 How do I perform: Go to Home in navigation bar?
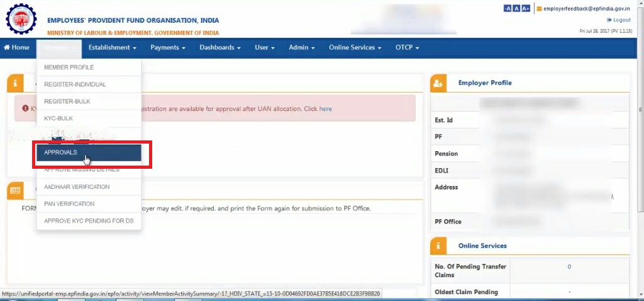pos(16,48)
